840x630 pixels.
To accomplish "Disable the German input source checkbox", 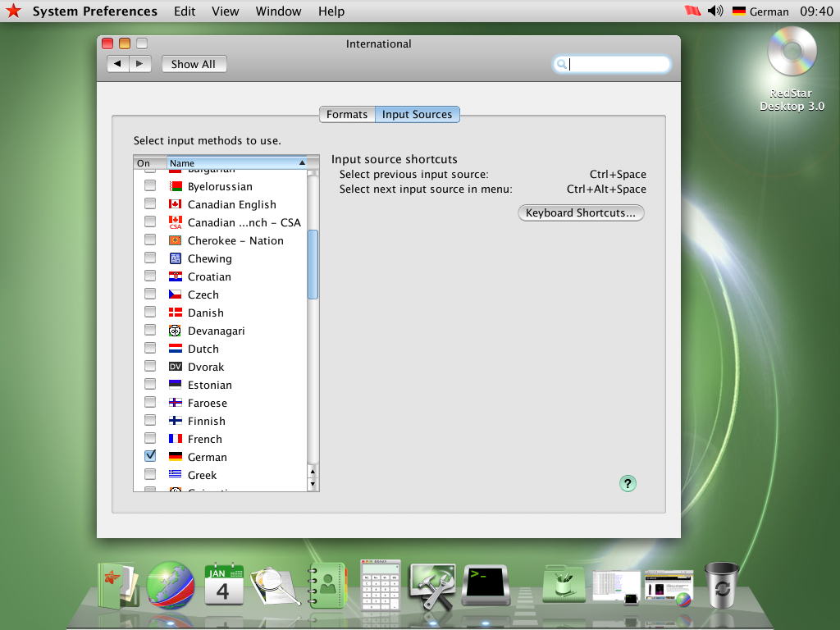I will [x=150, y=455].
